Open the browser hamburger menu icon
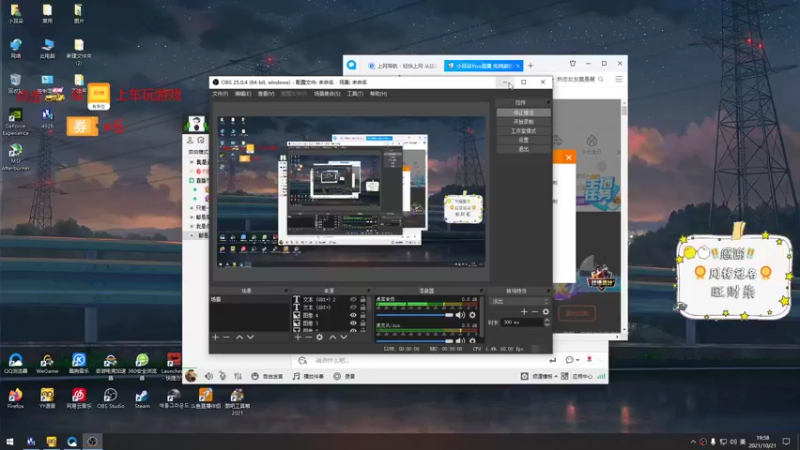The height and width of the screenshot is (450, 800). (x=618, y=79)
